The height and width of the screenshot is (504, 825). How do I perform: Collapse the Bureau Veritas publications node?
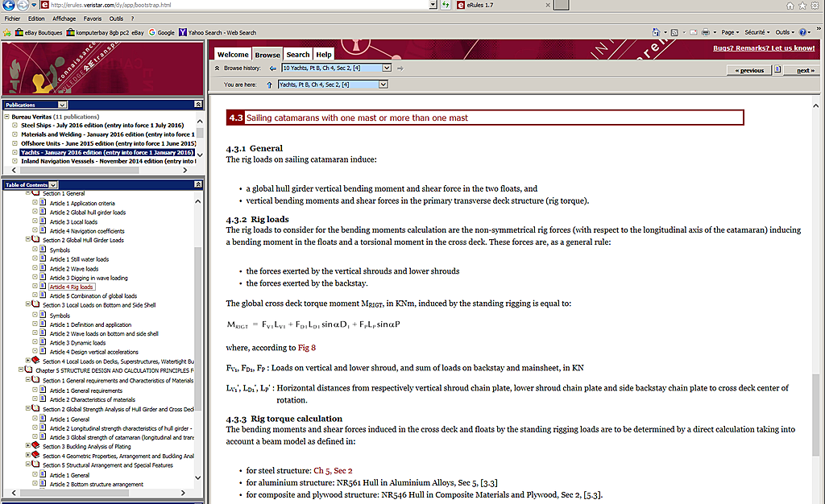(x=6, y=117)
